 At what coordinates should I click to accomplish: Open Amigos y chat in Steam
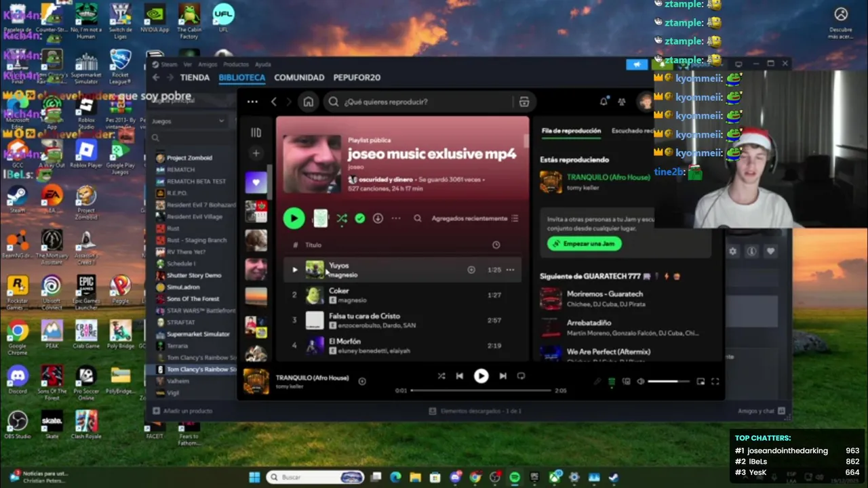762,411
